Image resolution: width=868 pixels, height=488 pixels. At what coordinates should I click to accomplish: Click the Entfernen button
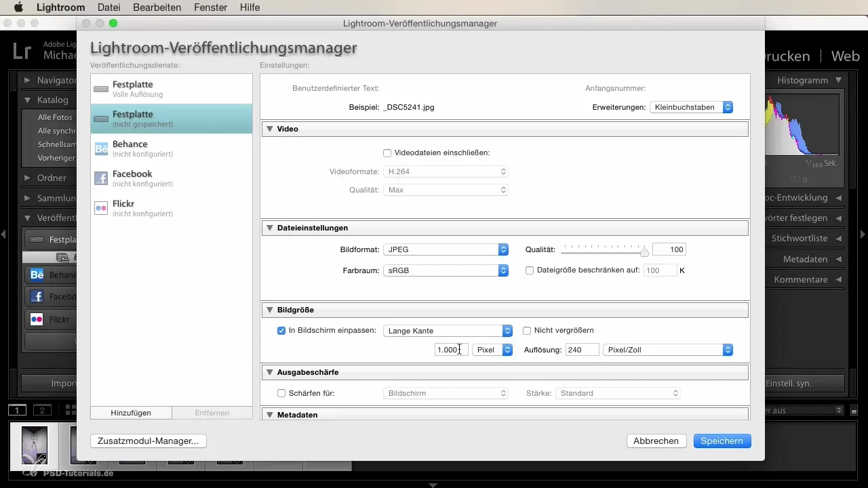coord(212,413)
